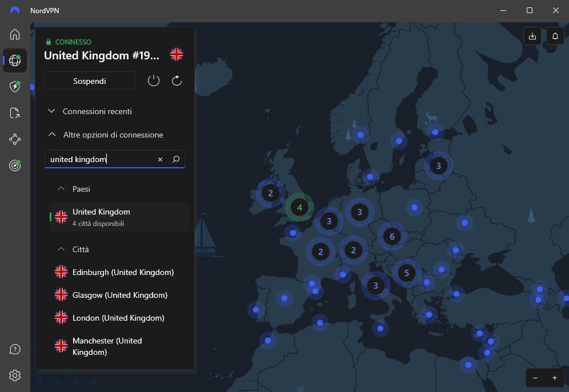
Task: Maximize the NordVPN window
Action: click(530, 10)
